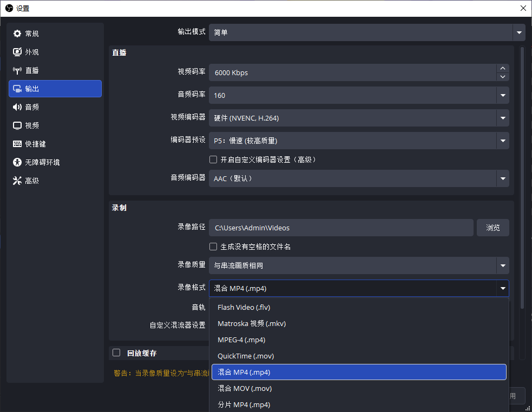Click the 浏览 browse button
This screenshot has width=532, height=412.
(492, 228)
